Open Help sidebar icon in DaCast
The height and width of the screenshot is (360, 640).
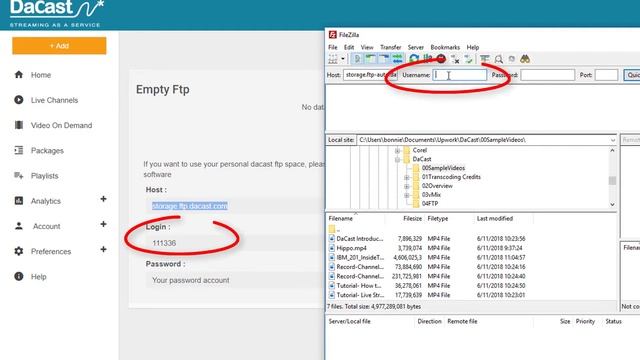pyautogui.click(x=19, y=276)
